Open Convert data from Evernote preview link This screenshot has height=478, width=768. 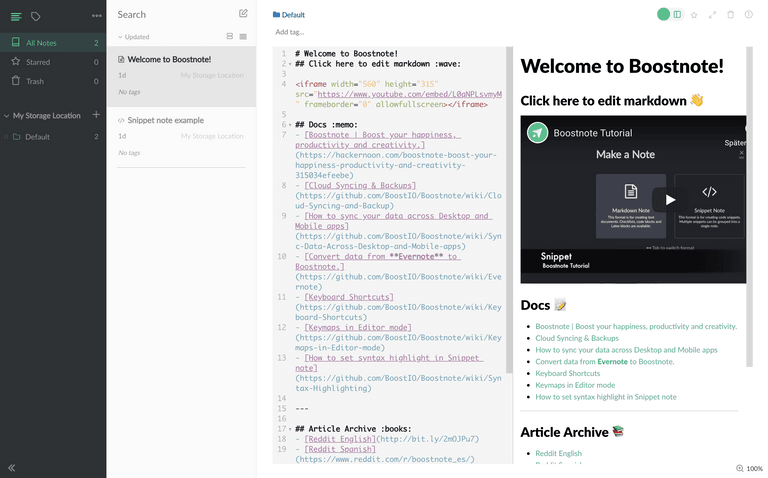click(604, 361)
